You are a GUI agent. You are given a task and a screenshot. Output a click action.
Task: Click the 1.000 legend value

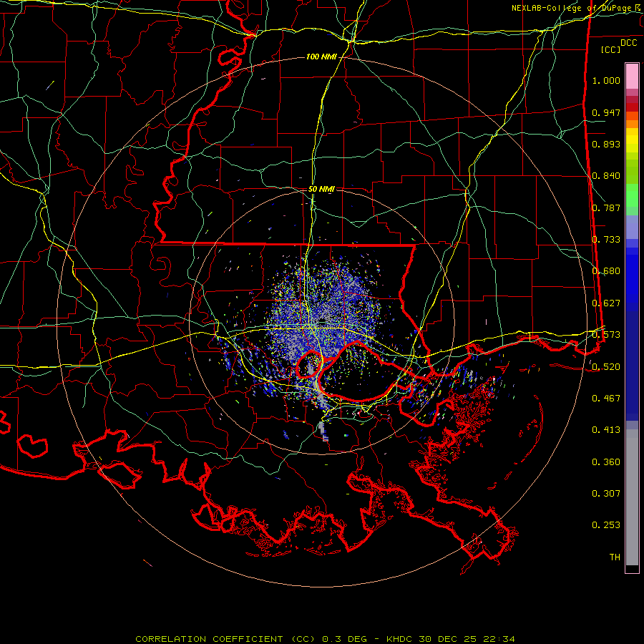606,80
